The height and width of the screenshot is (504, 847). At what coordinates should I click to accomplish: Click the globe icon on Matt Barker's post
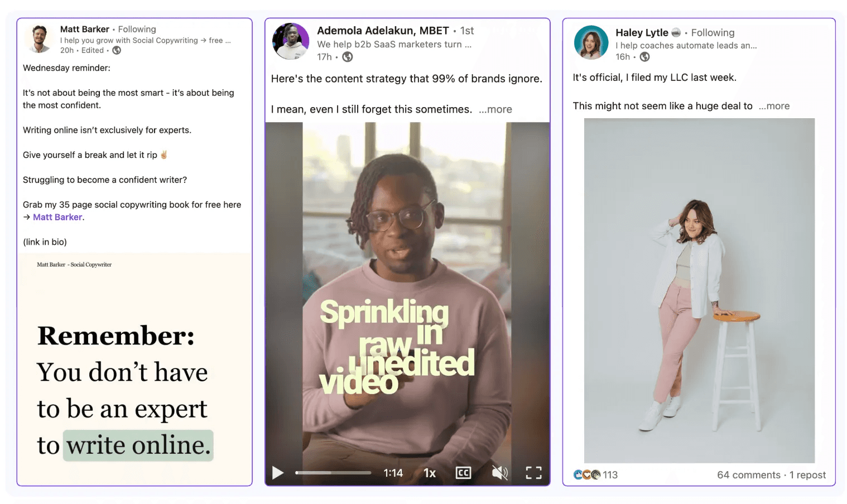pos(117,50)
